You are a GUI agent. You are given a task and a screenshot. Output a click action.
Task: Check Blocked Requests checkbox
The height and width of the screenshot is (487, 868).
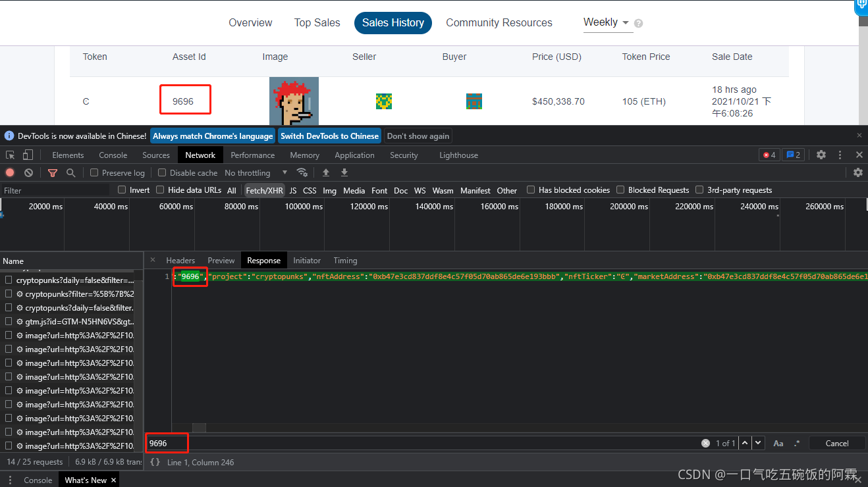tap(620, 190)
